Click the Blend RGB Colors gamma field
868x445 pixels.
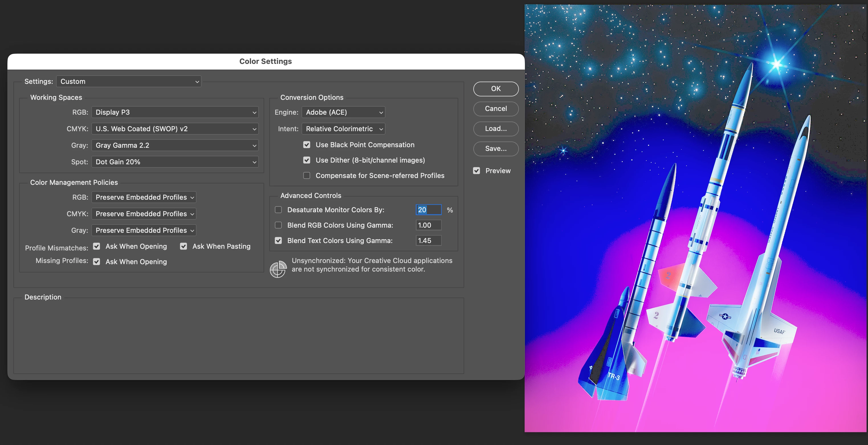(x=429, y=225)
